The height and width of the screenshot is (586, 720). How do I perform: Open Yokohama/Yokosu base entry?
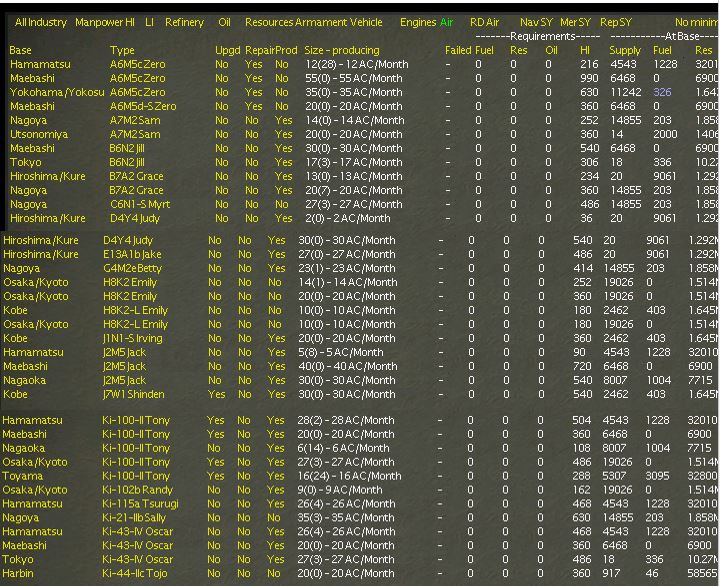(57, 92)
